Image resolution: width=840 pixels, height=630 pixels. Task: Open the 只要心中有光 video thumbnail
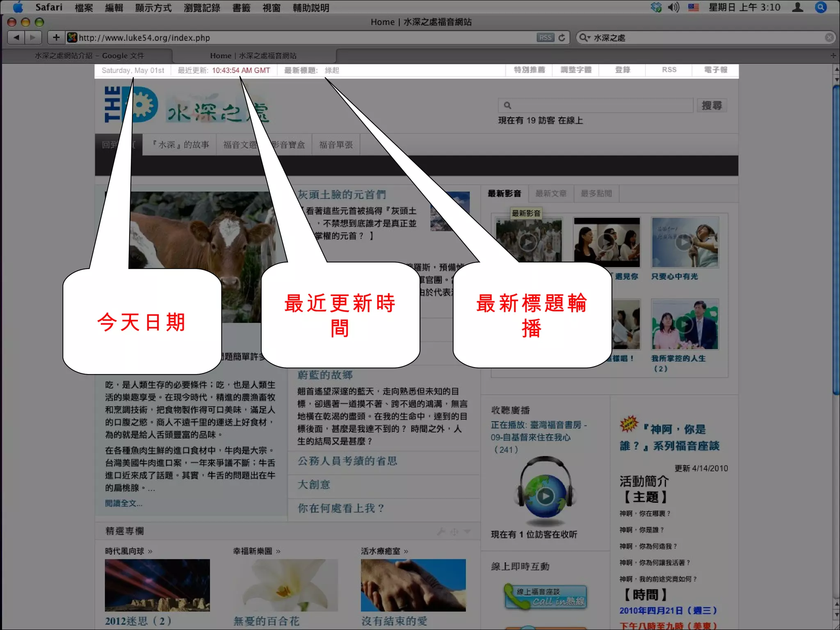[x=685, y=242]
